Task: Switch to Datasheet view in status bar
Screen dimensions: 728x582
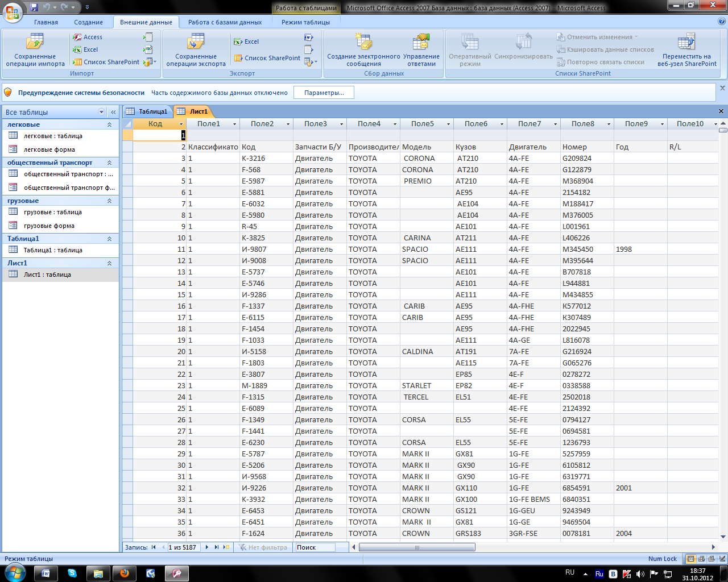Action: tap(691, 559)
